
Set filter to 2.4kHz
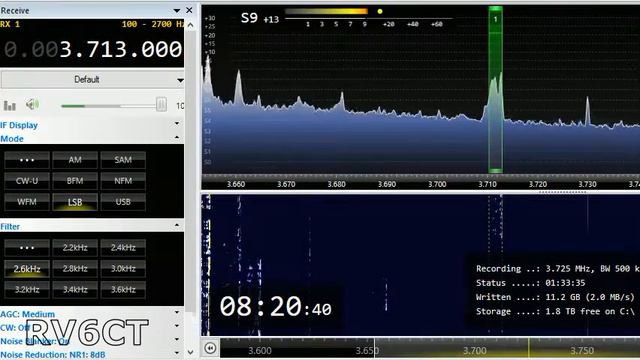pyautogui.click(x=123, y=248)
